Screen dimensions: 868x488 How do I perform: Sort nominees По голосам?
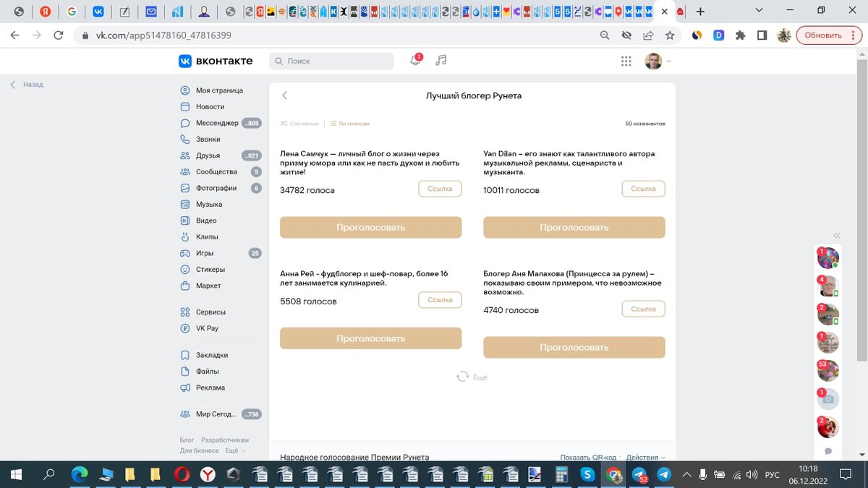[350, 124]
